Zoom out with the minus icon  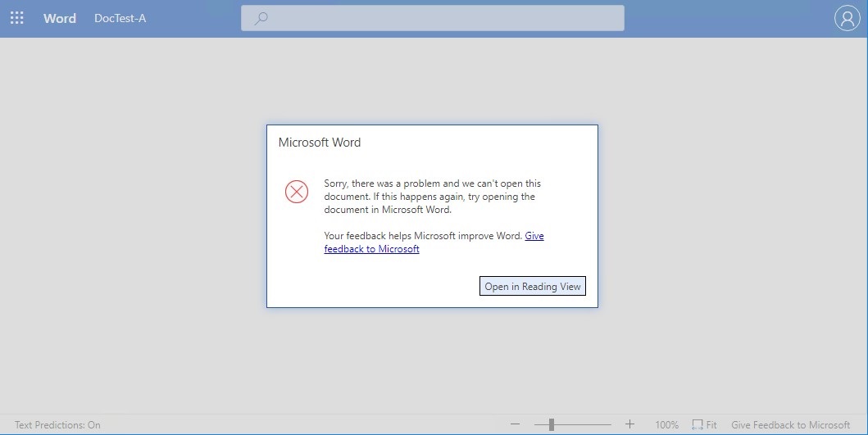(x=516, y=424)
